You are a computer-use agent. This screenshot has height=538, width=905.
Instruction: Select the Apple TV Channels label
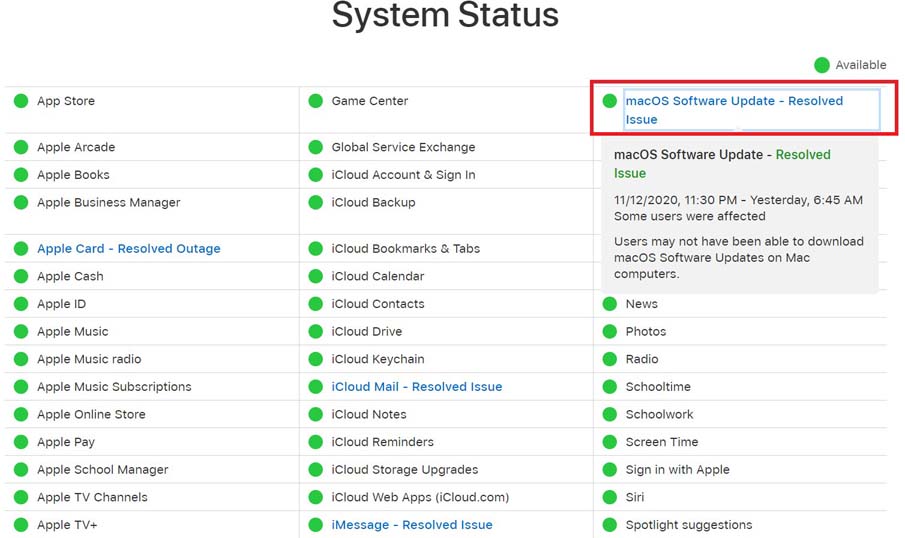(x=92, y=497)
